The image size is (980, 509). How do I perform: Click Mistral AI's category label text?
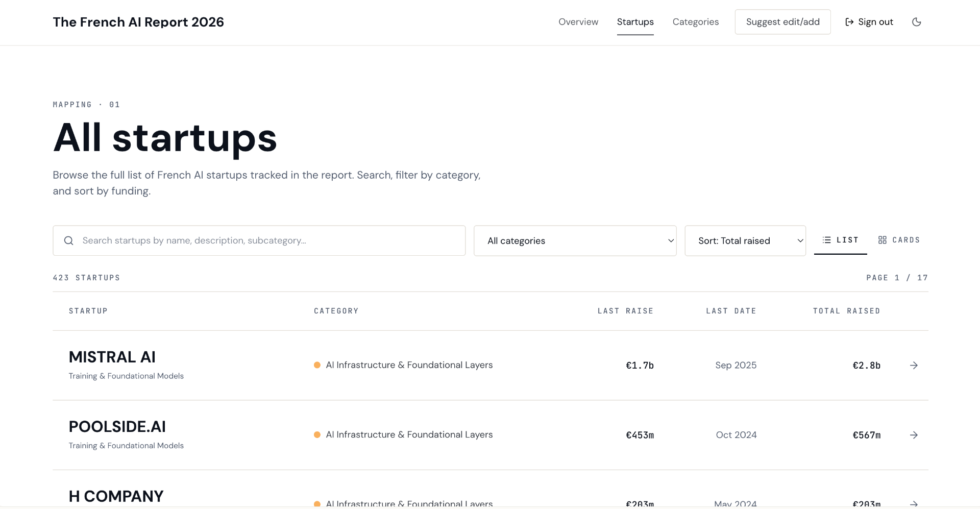409,365
